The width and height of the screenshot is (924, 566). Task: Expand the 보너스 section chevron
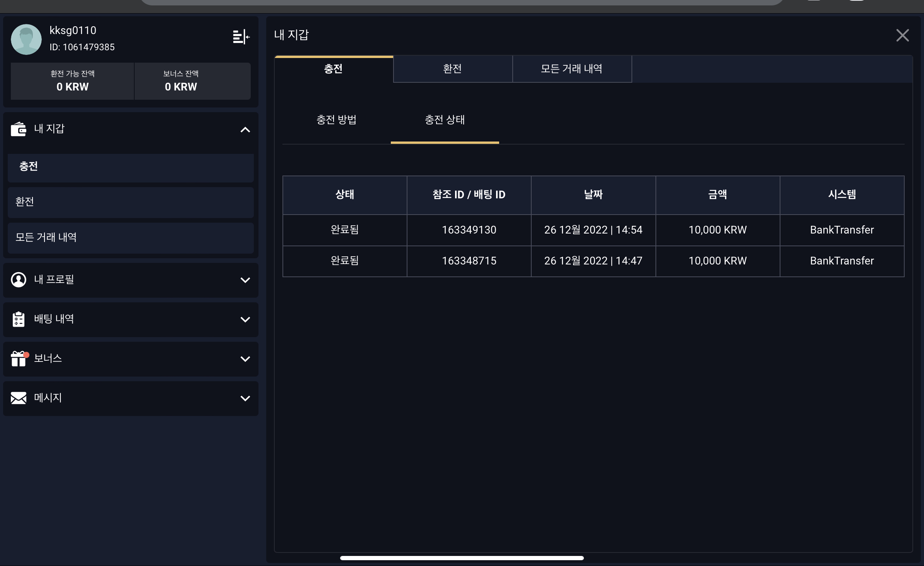coord(245,359)
